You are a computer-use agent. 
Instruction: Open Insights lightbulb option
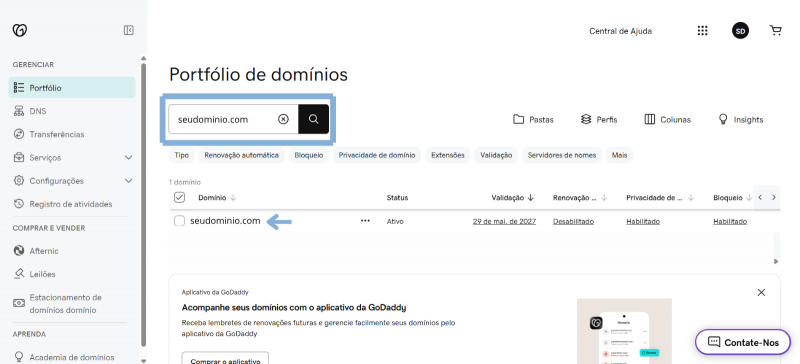[740, 119]
